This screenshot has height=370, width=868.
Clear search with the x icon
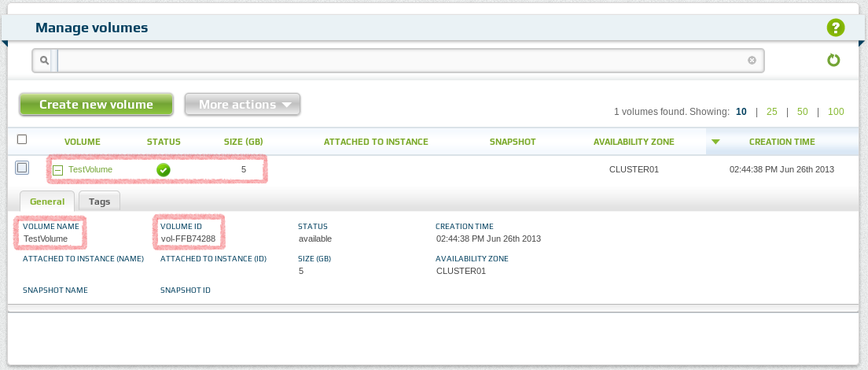click(752, 61)
